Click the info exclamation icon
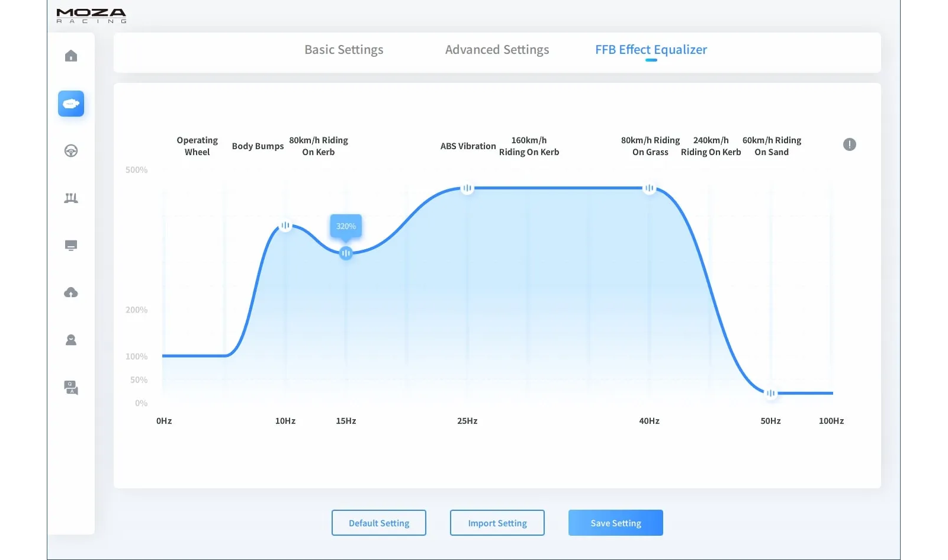The width and height of the screenshot is (948, 560). click(x=849, y=144)
